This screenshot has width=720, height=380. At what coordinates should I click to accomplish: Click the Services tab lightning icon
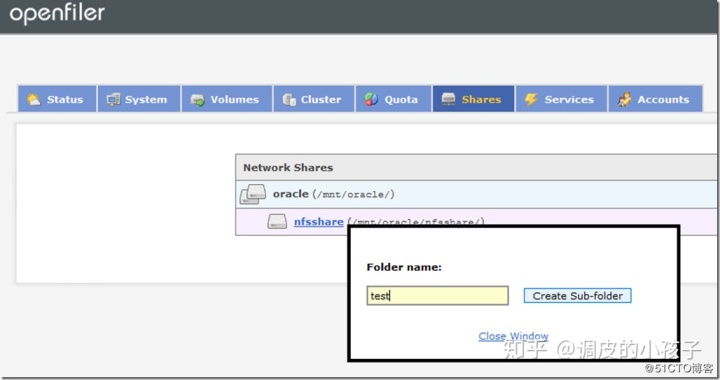(531, 100)
